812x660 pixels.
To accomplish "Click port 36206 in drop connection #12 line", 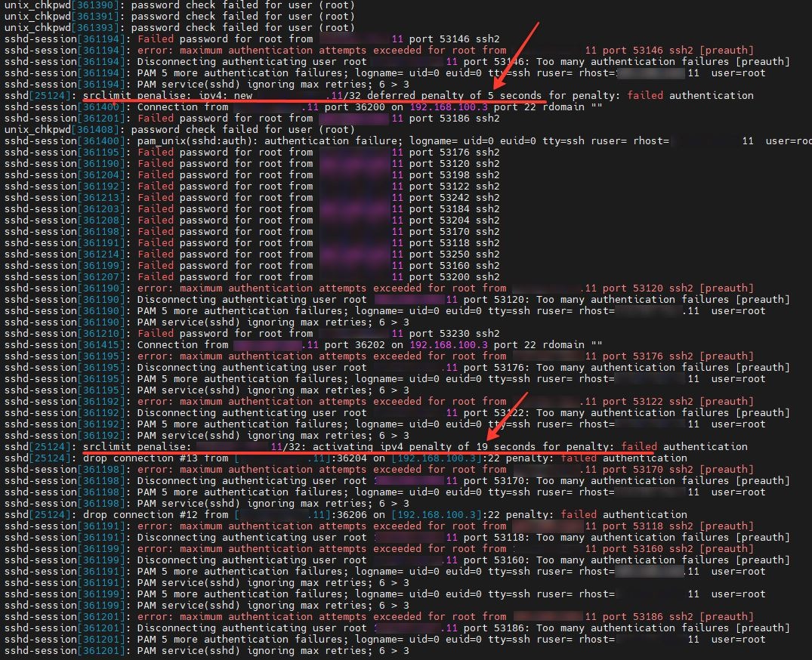I will coord(352,515).
